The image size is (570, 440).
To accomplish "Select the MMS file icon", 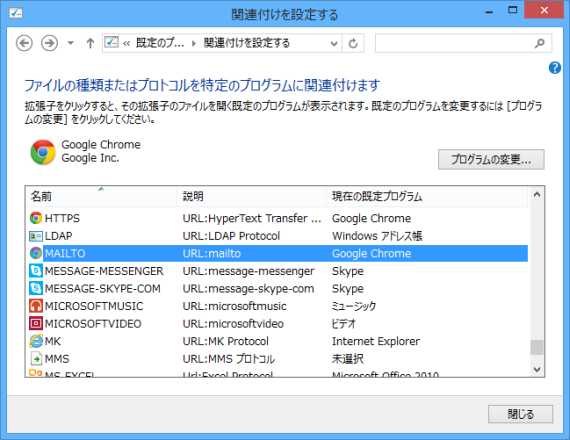I will (36, 359).
